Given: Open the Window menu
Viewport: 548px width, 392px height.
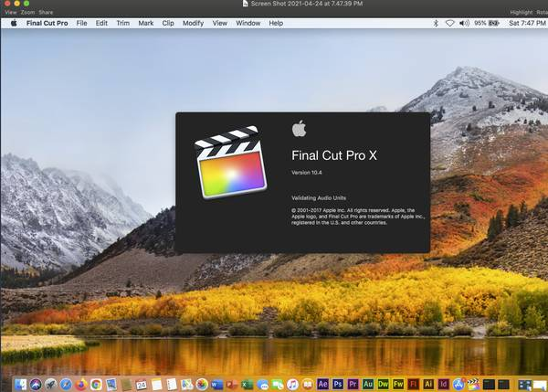Looking at the screenshot, I should 248,23.
